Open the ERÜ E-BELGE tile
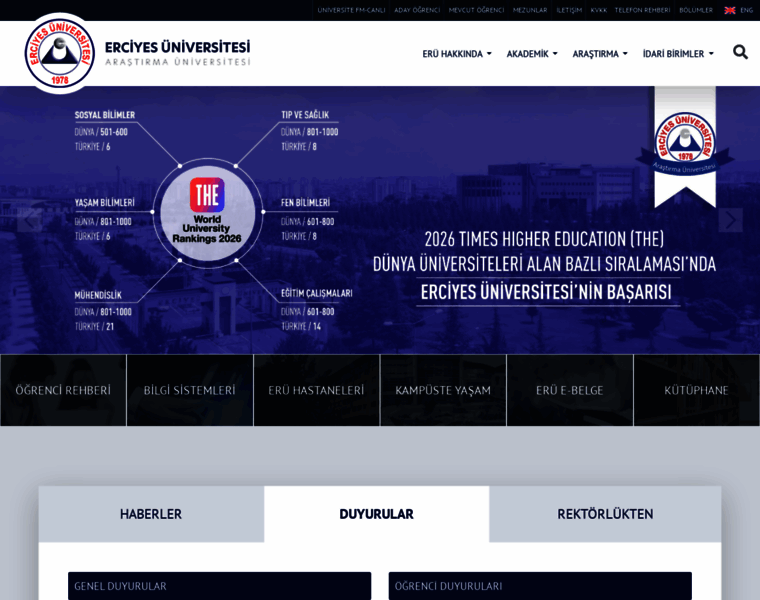The width and height of the screenshot is (760, 600). 570,390
